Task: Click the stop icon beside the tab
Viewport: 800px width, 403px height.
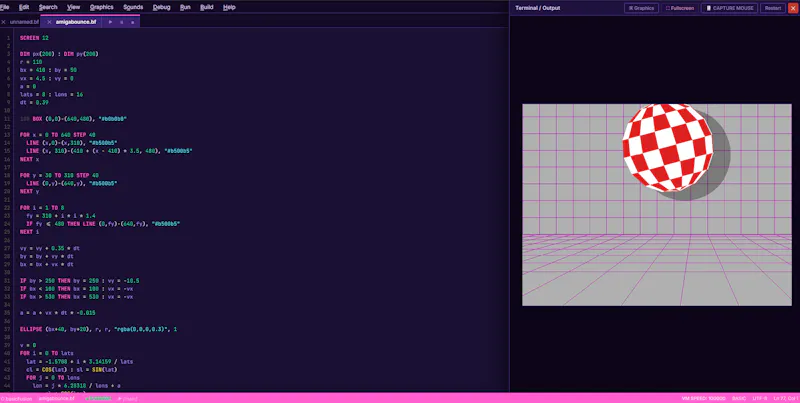Action: [x=133, y=22]
